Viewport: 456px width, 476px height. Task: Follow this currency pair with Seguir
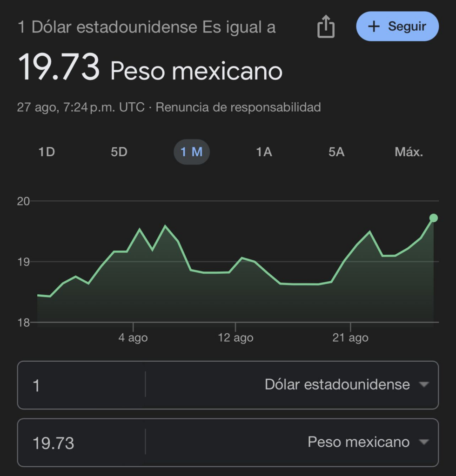(x=397, y=26)
